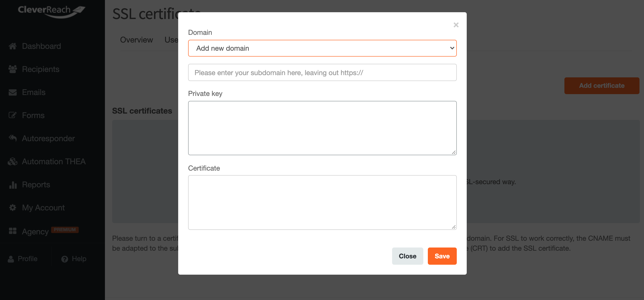Click the Private key textarea resize handle
The height and width of the screenshot is (300, 644).
pos(454,152)
